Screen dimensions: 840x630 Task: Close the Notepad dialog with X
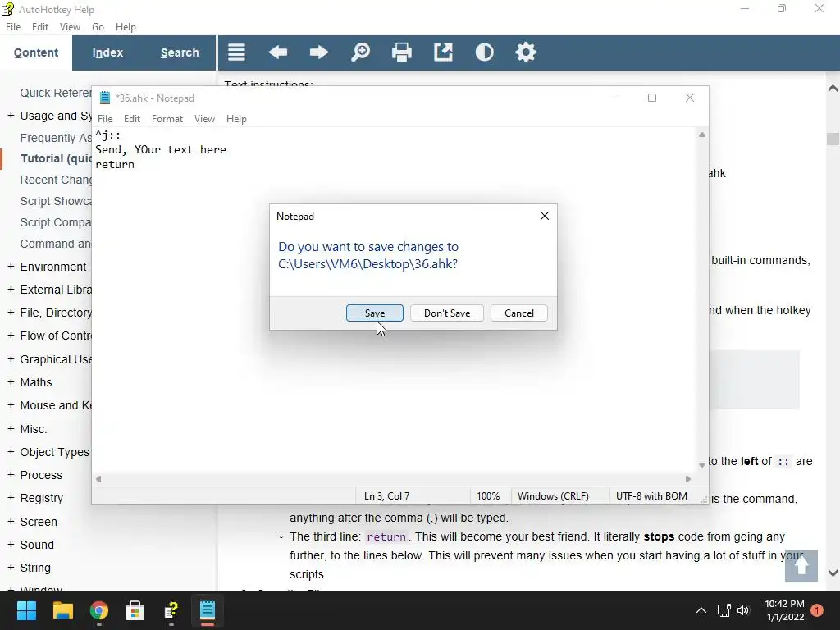(x=545, y=216)
